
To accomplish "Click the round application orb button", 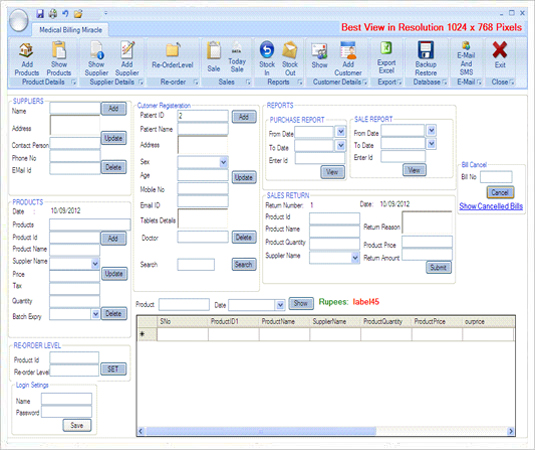I will [x=18, y=20].
